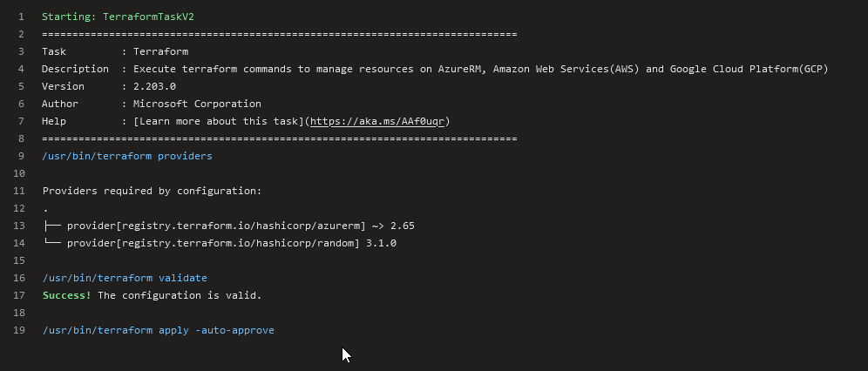
Task: Click 'The configuration is valid.' message
Action: point(180,295)
